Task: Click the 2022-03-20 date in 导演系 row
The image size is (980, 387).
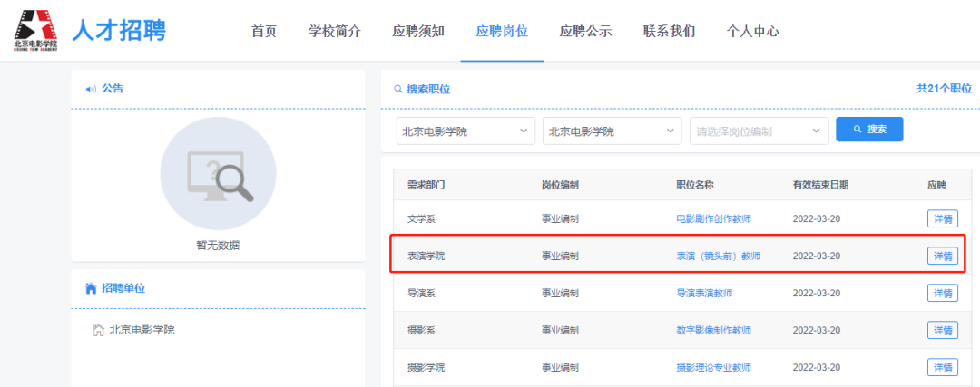Action: [817, 293]
